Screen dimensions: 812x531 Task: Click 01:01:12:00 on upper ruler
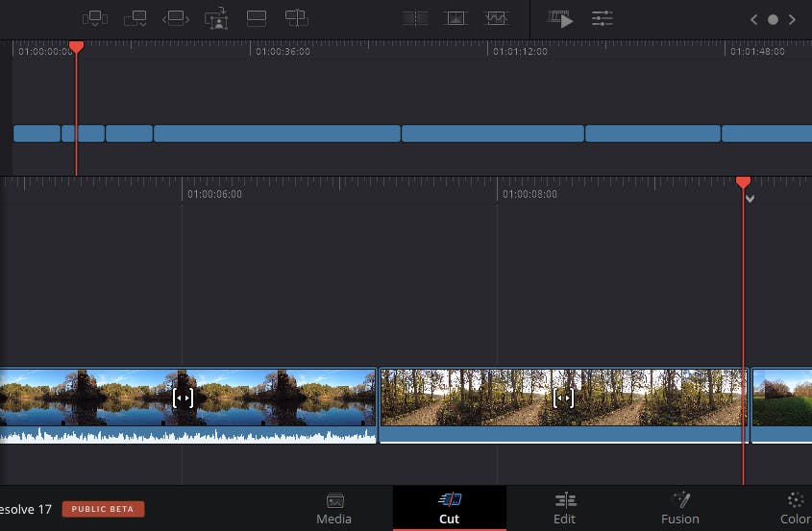(x=520, y=52)
